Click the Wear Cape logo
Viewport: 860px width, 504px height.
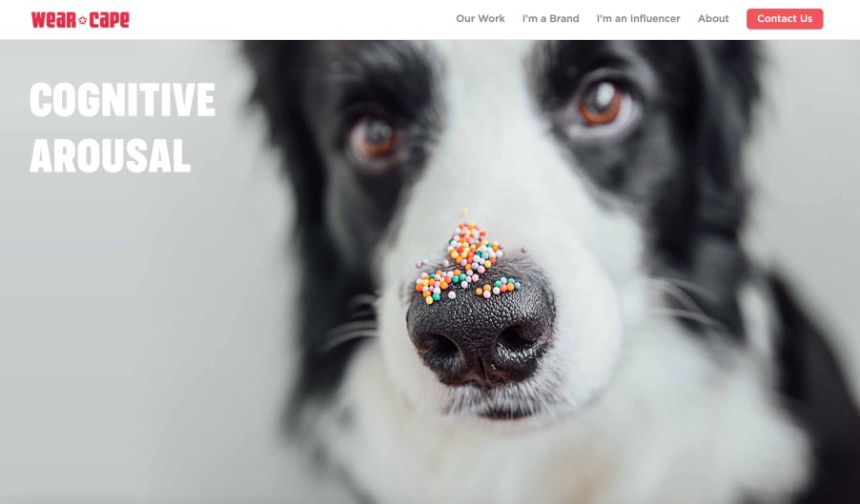tap(80, 20)
